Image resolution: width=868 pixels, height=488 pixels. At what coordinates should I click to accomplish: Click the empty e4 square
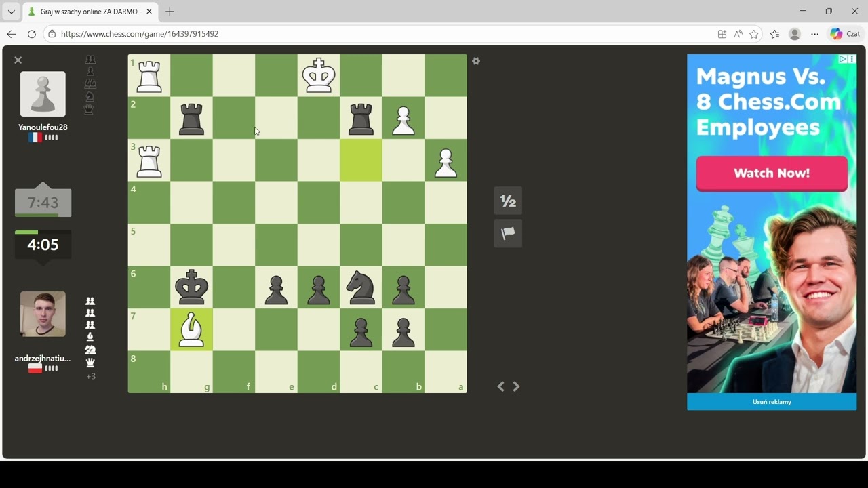click(x=276, y=203)
